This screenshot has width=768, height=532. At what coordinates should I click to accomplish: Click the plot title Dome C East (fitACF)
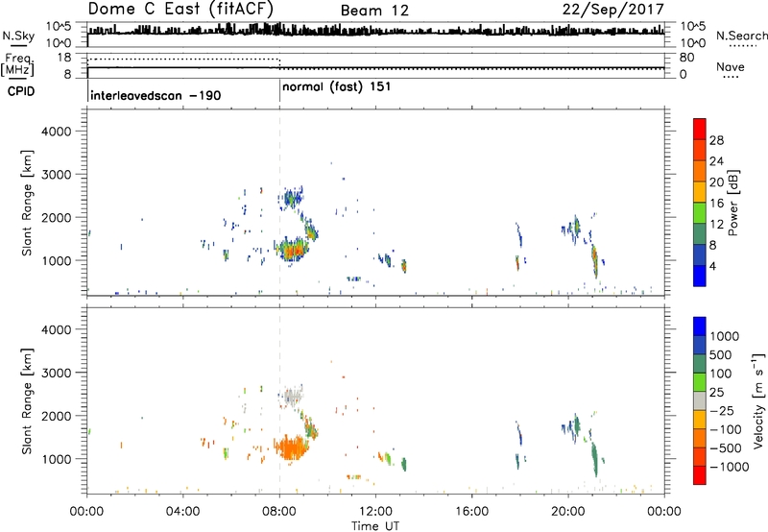click(x=180, y=9)
